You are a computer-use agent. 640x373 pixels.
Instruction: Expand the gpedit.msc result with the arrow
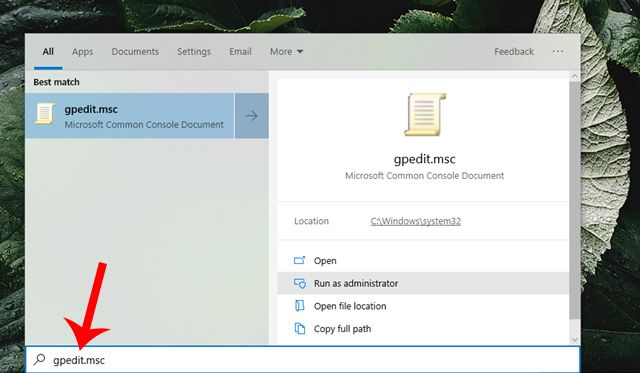click(252, 116)
